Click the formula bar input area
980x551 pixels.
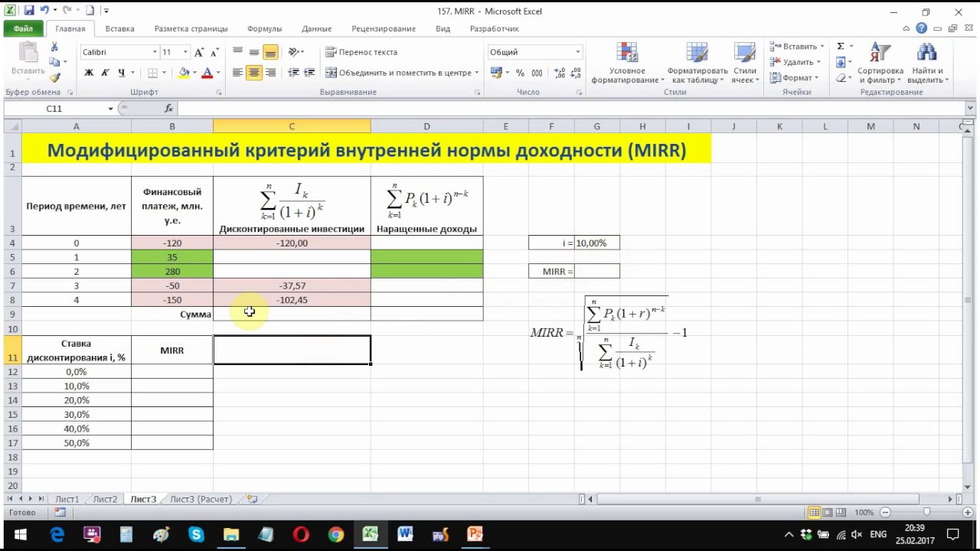point(570,109)
